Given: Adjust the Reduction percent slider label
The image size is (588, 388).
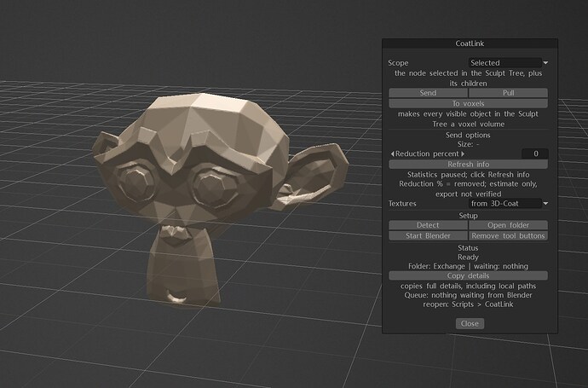Looking at the screenshot, I should (427, 153).
